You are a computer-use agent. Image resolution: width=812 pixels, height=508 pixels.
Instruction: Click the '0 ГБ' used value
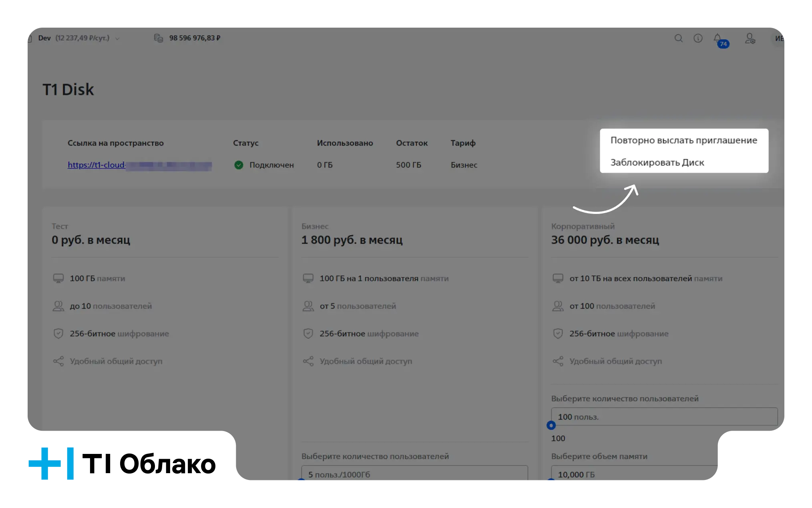click(325, 165)
